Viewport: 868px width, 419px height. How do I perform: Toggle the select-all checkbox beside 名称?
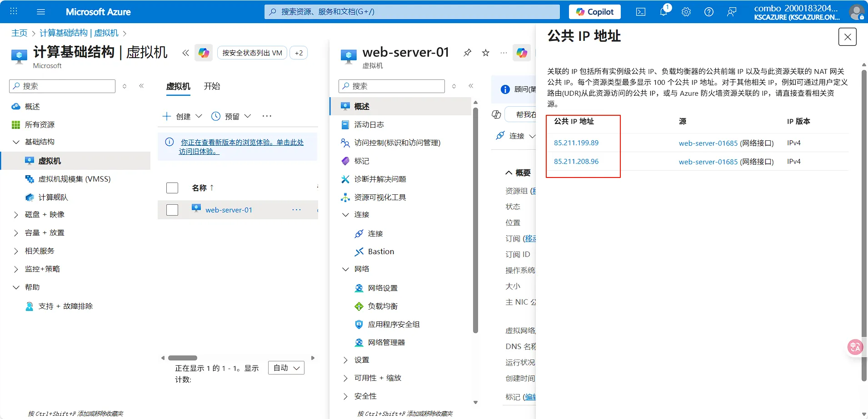(172, 188)
